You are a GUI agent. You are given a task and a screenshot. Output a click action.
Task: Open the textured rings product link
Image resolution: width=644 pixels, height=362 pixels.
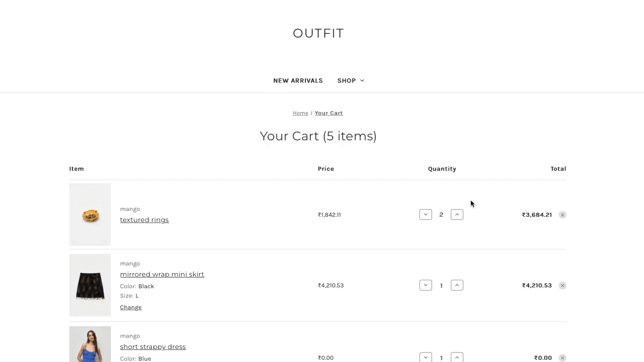pyautogui.click(x=144, y=220)
